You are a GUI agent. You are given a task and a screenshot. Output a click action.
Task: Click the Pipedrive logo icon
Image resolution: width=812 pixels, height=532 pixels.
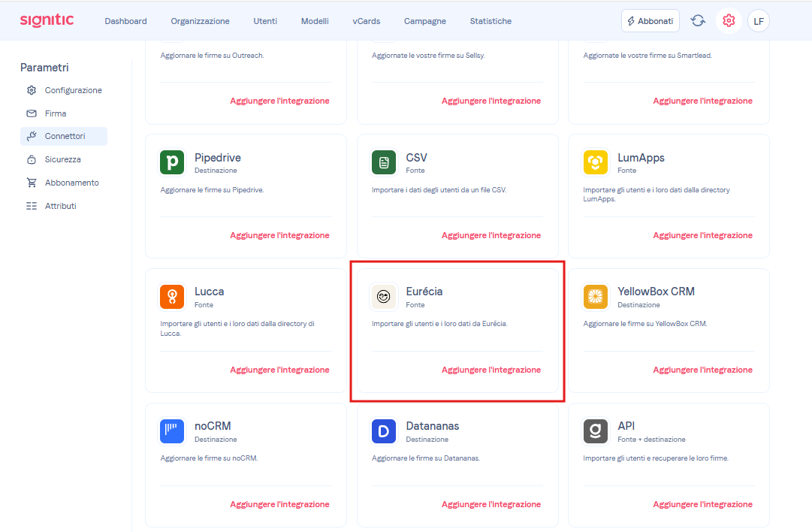click(x=172, y=162)
